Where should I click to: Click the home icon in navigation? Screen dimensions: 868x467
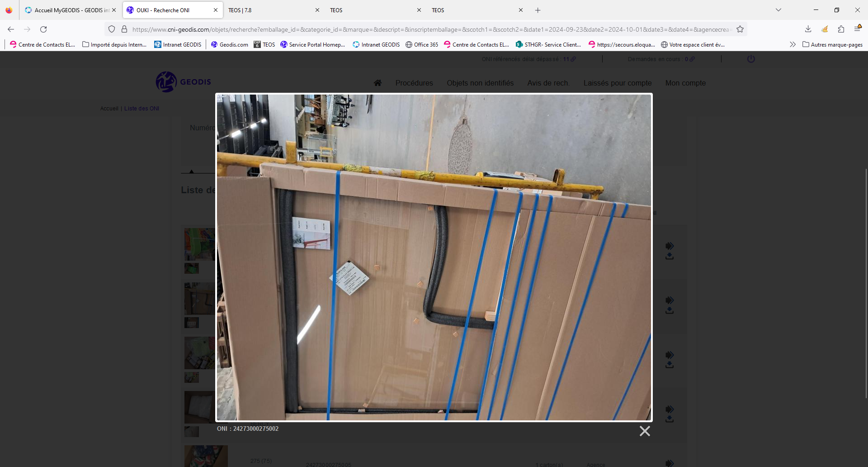377,83
